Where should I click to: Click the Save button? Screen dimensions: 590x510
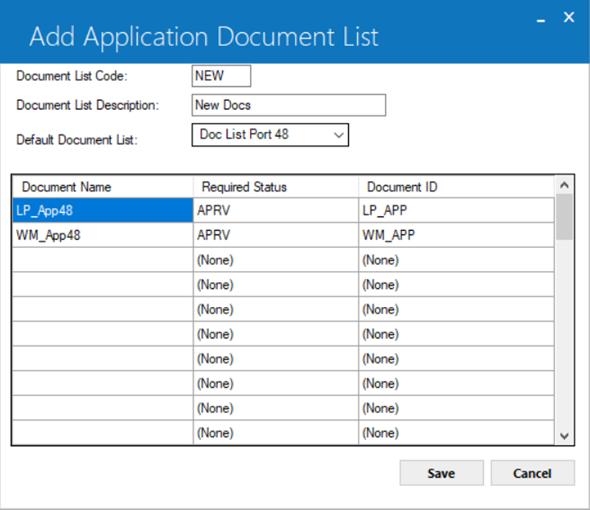pyautogui.click(x=441, y=473)
